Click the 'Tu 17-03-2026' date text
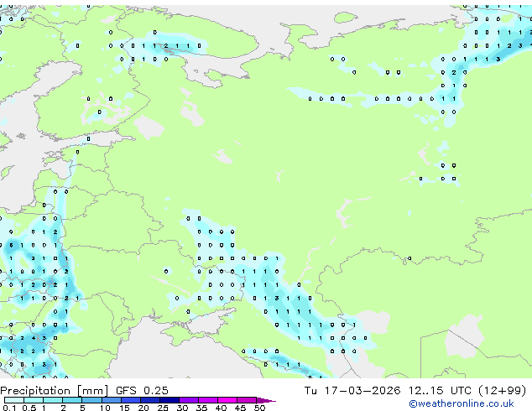The image size is (532, 411). tap(352, 391)
